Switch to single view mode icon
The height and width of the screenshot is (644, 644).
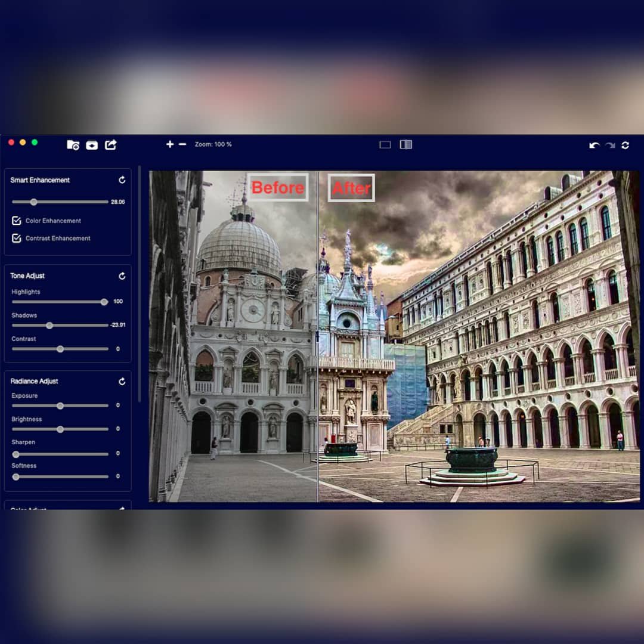385,144
